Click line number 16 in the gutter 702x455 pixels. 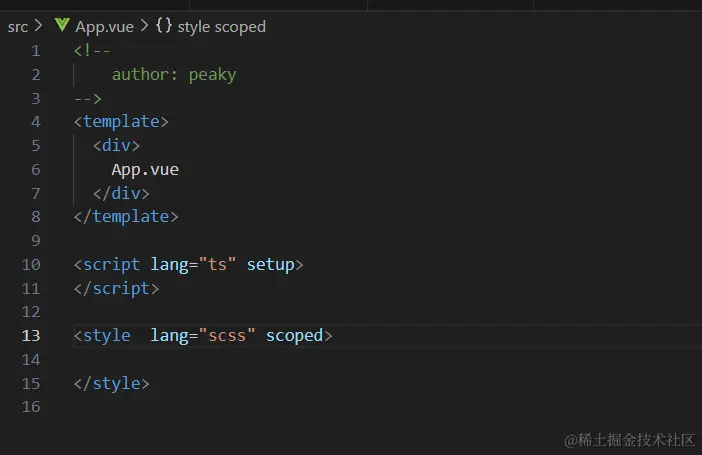click(x=31, y=407)
